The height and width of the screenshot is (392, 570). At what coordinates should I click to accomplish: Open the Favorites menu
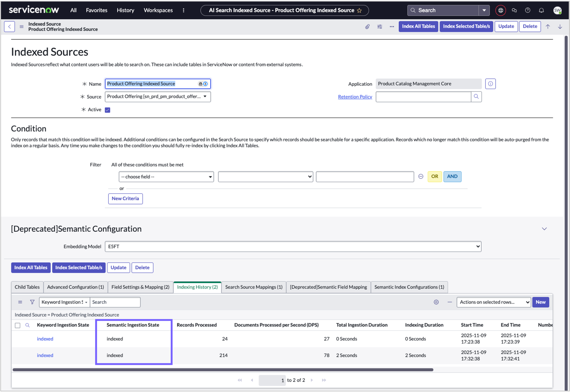pyautogui.click(x=96, y=10)
